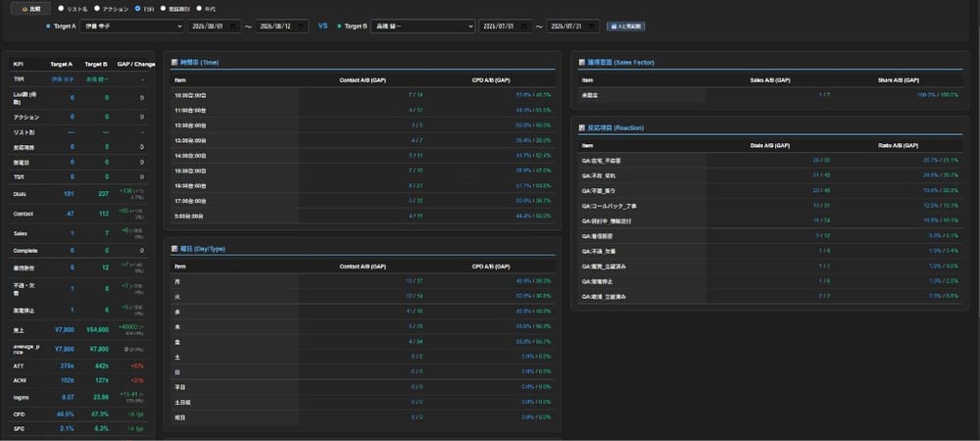Screen dimensions: 980x441
Task: Click the 10:00 time row label
Action: (191, 94)
